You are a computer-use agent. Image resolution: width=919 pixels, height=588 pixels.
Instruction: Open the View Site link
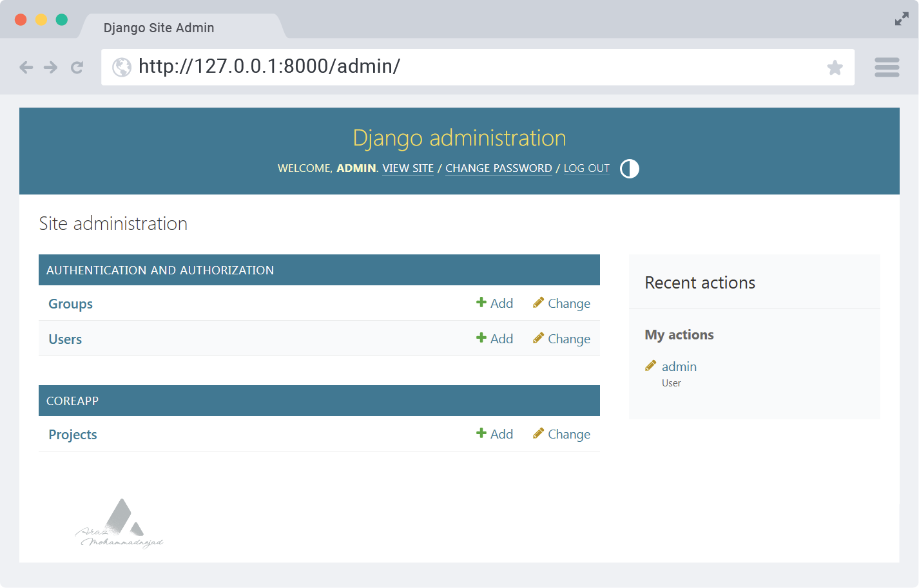tap(408, 168)
